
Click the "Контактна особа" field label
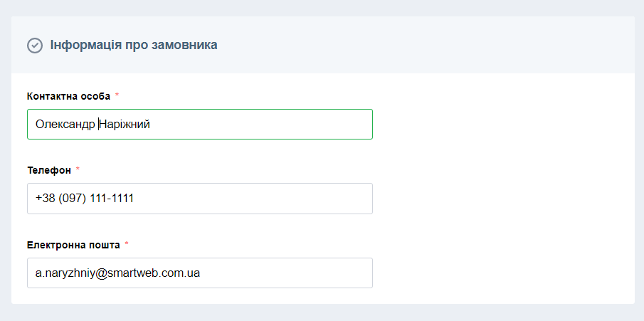(68, 96)
